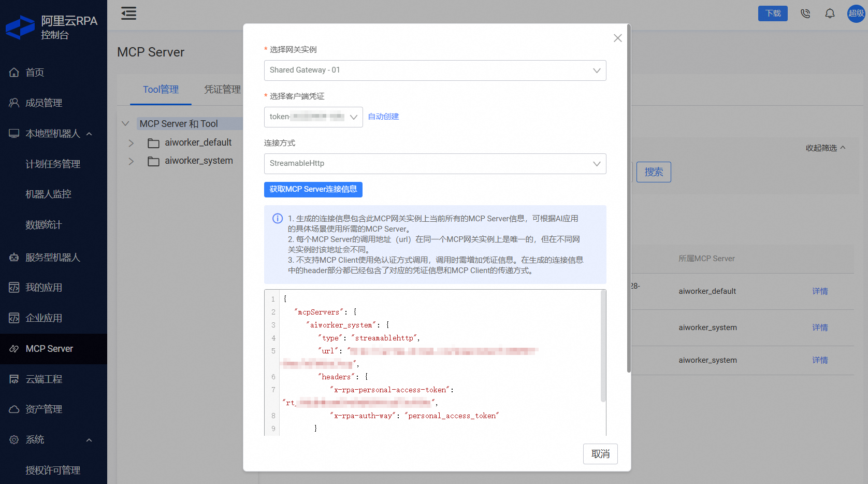
Task: Click the 本地型机器人 monitor icon
Action: pyautogui.click(x=14, y=134)
